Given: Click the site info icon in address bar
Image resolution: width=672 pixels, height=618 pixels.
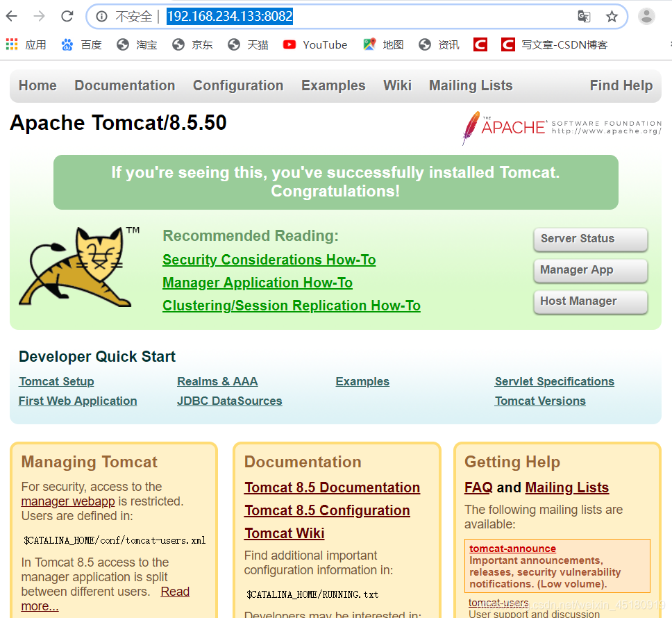Looking at the screenshot, I should click(x=101, y=16).
